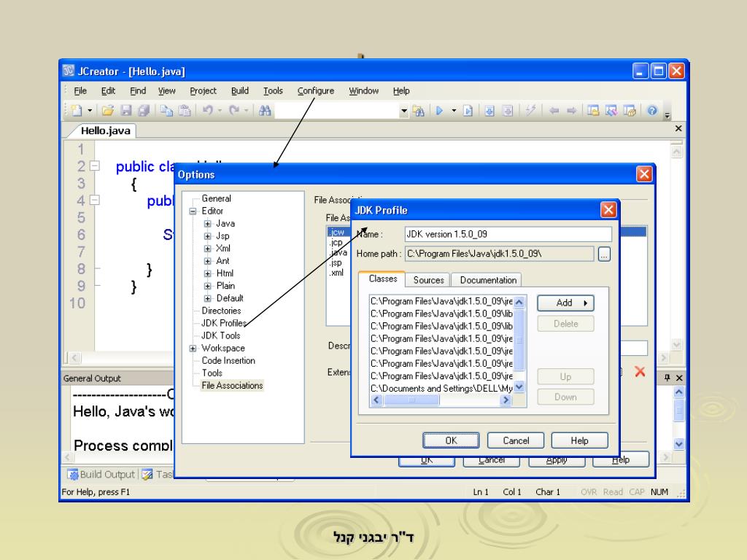Screen dimensions: 747x560
Task: Click the Open folder toolbar icon
Action: pos(108,111)
